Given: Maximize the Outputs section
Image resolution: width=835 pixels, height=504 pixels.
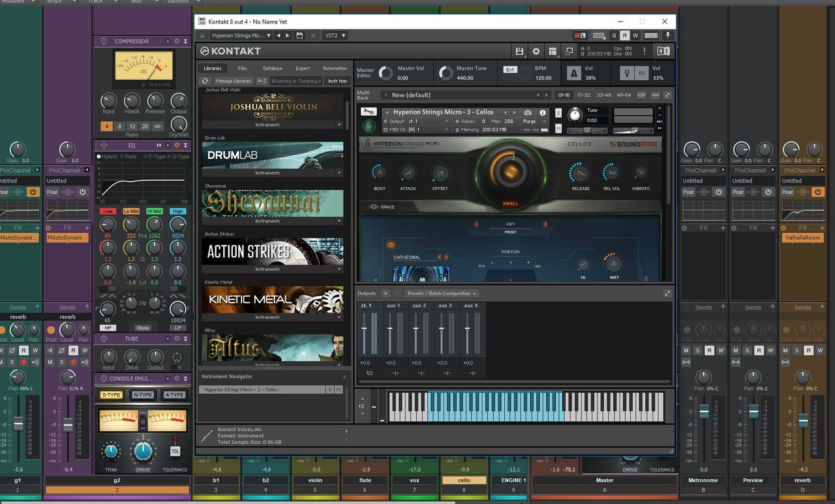Looking at the screenshot, I should click(667, 293).
